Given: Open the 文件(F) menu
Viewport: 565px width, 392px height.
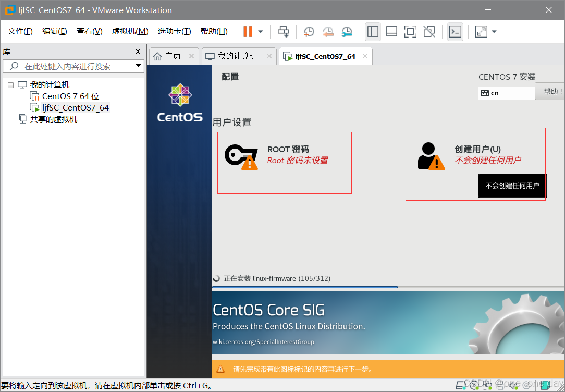Looking at the screenshot, I should coord(20,31).
